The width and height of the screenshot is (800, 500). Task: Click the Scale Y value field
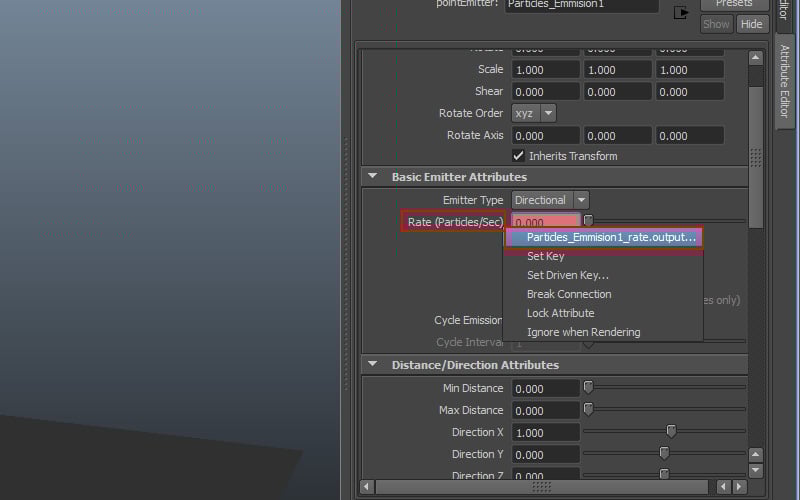(x=617, y=70)
